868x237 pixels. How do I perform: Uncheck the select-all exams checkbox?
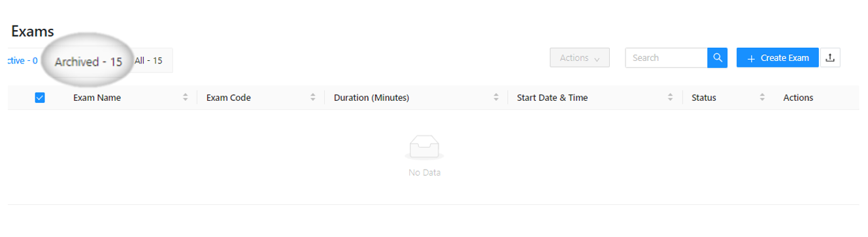pos(40,98)
